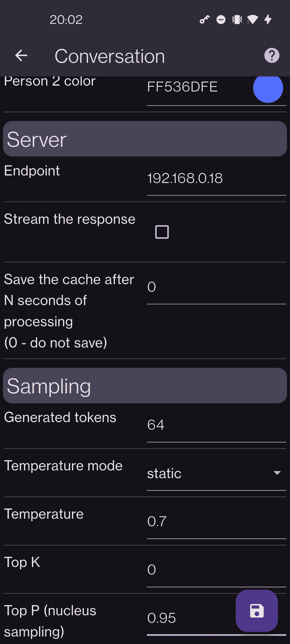Tap the VPN key status icon
The width and height of the screenshot is (290, 644).
pyautogui.click(x=205, y=20)
